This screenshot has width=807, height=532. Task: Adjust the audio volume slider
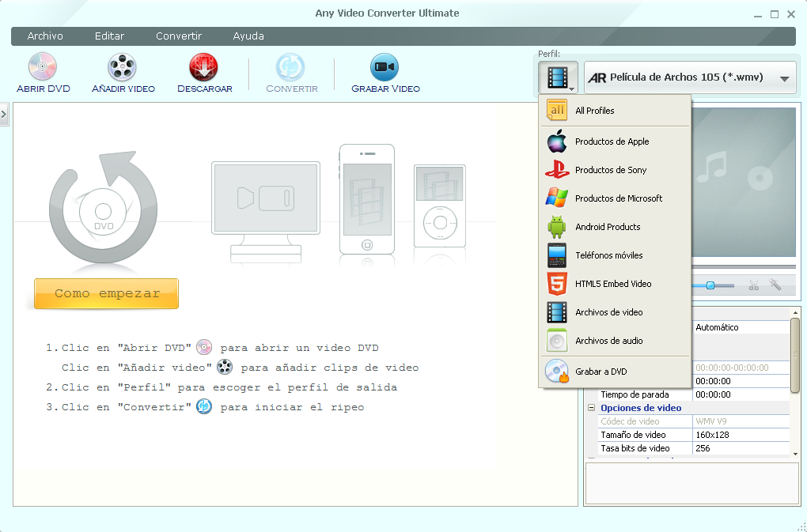(x=710, y=285)
